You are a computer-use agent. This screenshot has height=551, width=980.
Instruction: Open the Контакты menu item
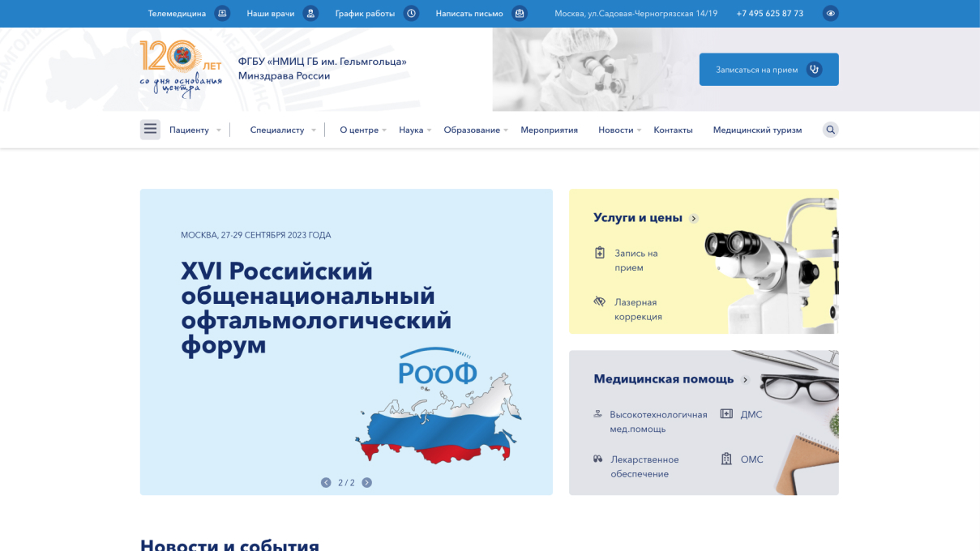coord(674,130)
